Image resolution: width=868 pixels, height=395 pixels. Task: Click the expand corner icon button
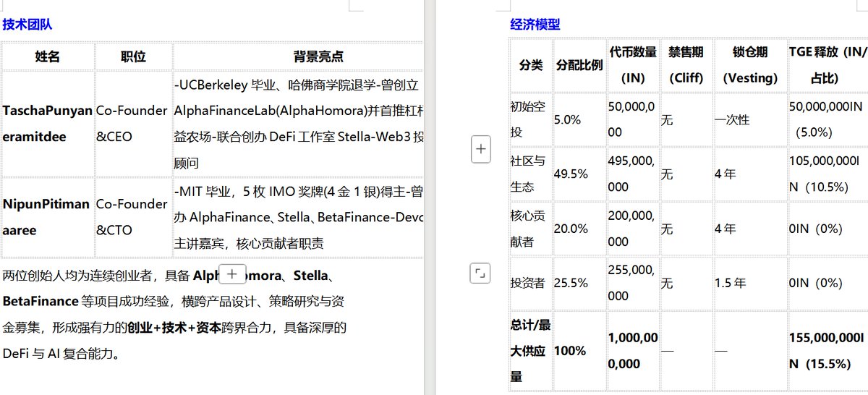point(482,273)
